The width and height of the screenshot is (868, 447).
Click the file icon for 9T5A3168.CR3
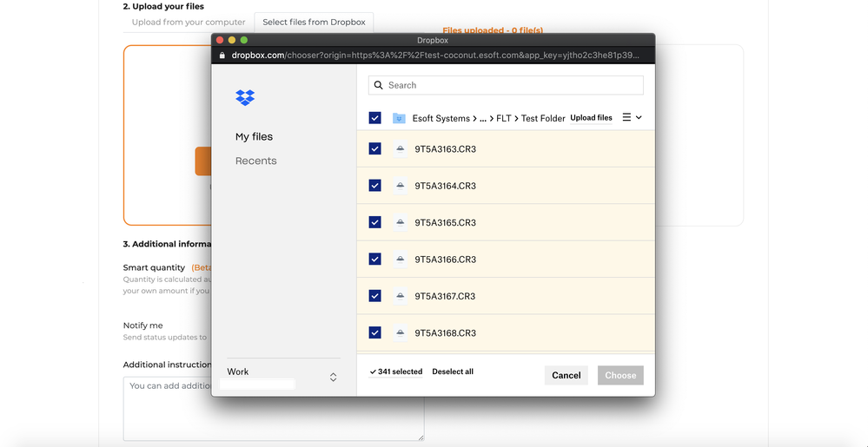pos(400,333)
